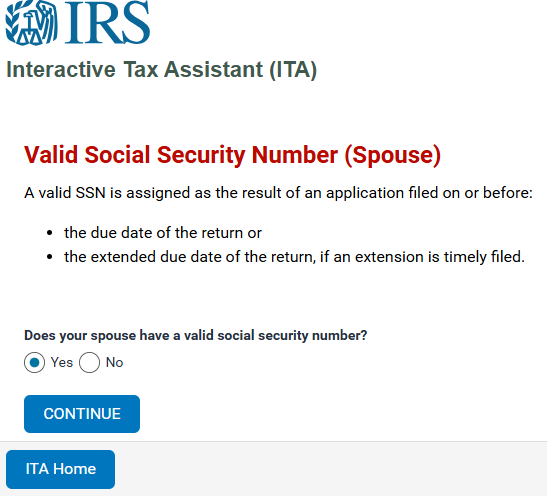Click the 'due date of the return' bullet text
This screenshot has height=496, width=547.
coord(163,233)
